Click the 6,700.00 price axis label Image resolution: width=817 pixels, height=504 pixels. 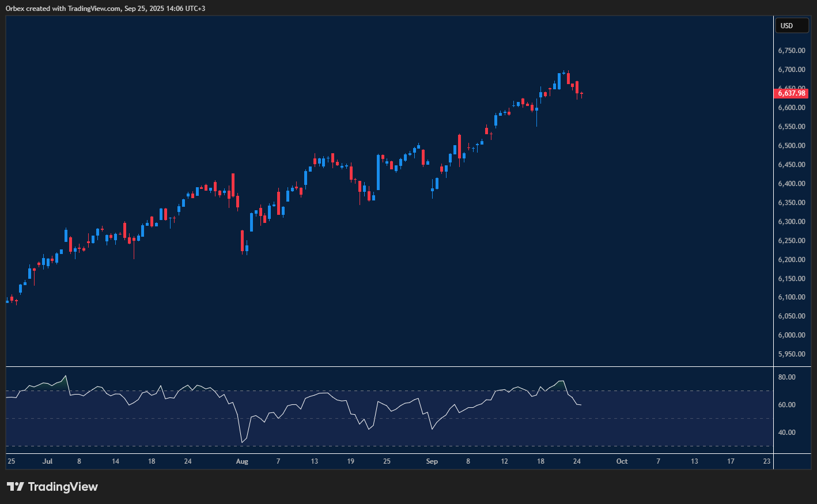coord(791,70)
